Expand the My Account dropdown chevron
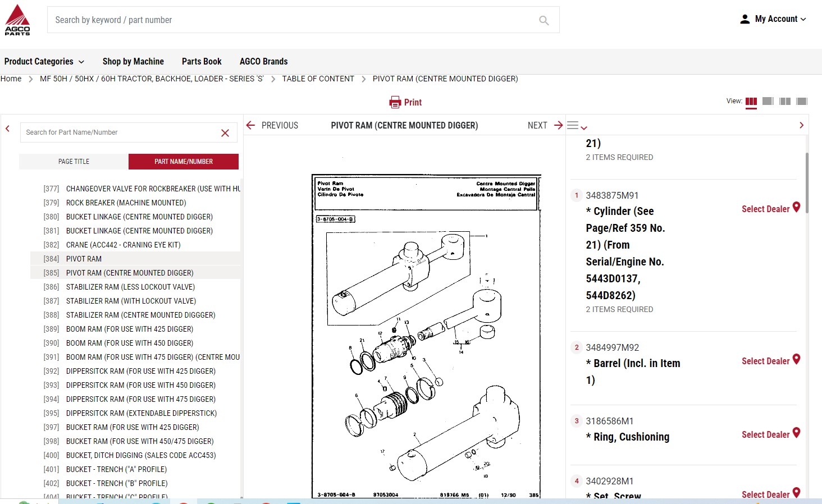 point(803,19)
